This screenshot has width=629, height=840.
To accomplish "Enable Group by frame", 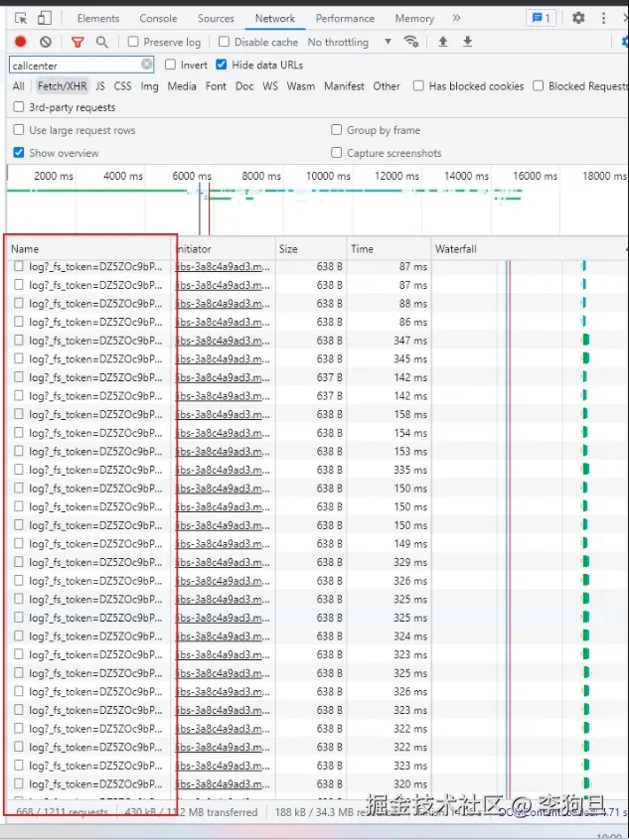I will 337,130.
